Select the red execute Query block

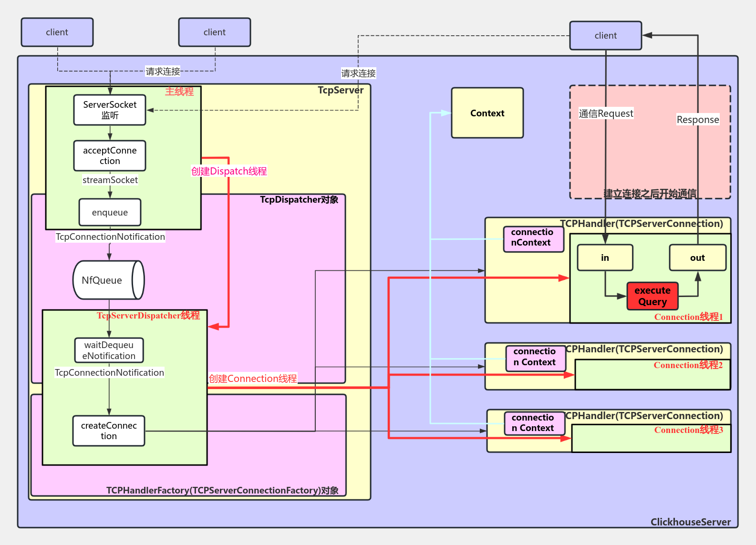tap(652, 296)
